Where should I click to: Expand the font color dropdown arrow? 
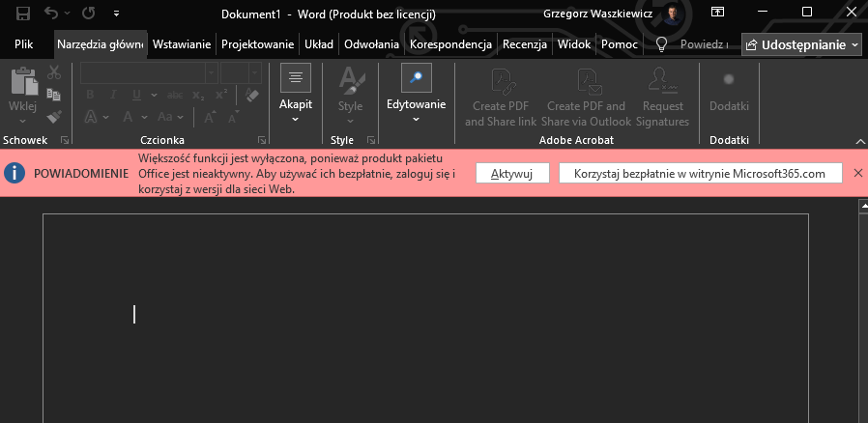pos(144,117)
